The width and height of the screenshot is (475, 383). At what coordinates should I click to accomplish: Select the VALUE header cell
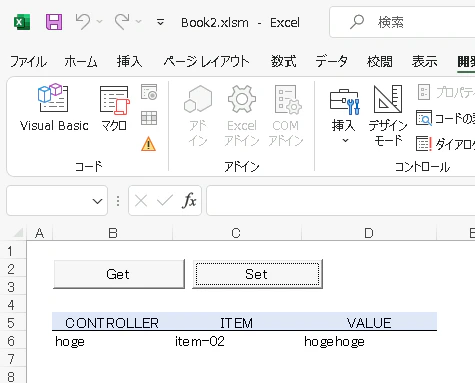click(369, 322)
